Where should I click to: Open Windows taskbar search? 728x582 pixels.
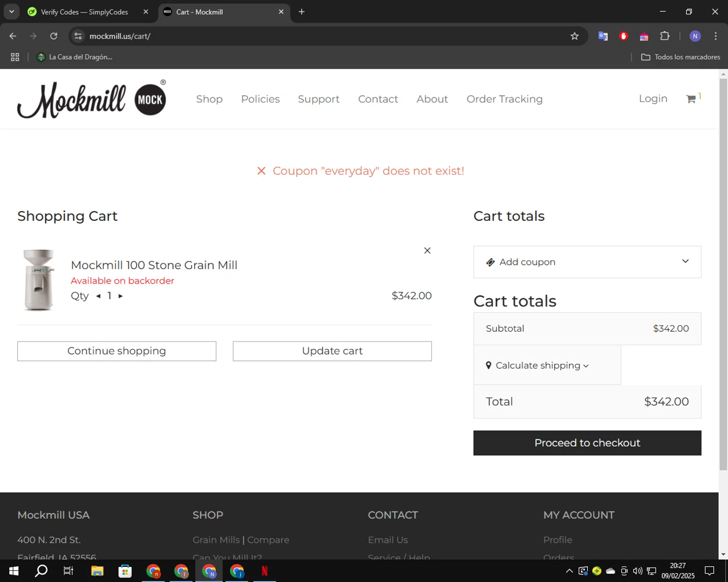(x=41, y=571)
